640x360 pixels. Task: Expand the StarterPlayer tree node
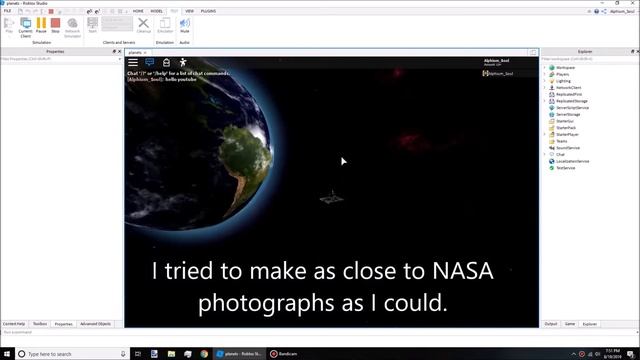[544, 134]
